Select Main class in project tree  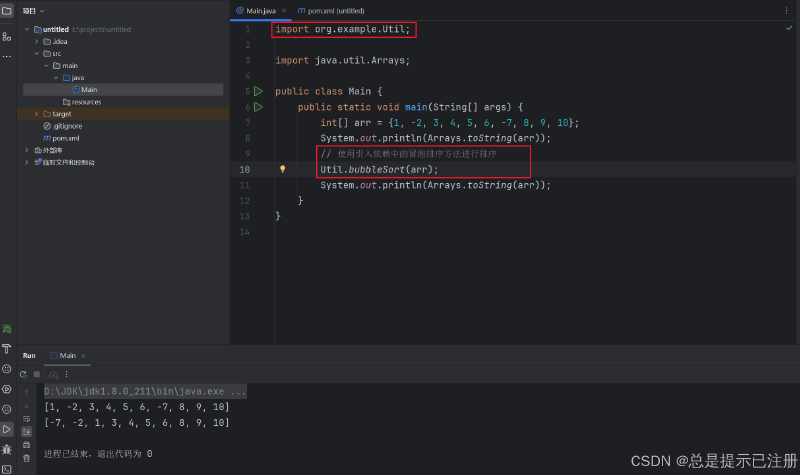[x=123, y=90]
